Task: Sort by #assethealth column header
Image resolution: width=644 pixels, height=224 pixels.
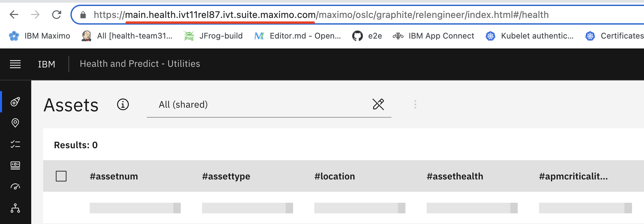Action: (x=455, y=176)
